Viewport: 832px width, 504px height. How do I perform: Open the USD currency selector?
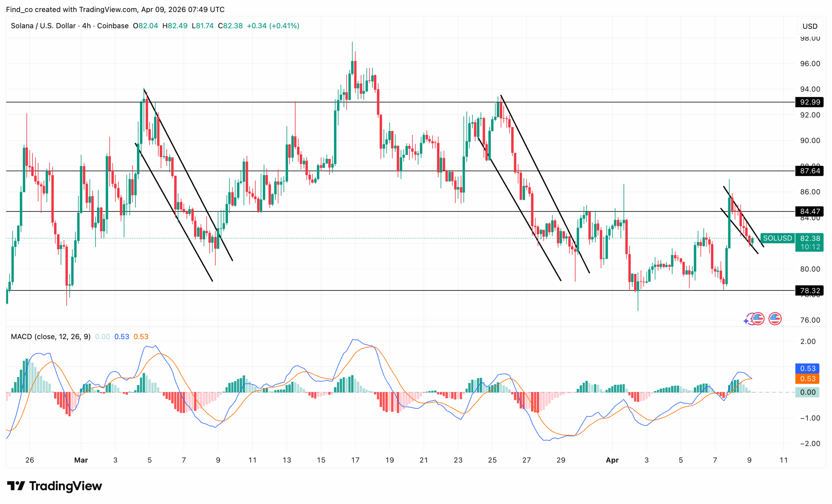(810, 26)
